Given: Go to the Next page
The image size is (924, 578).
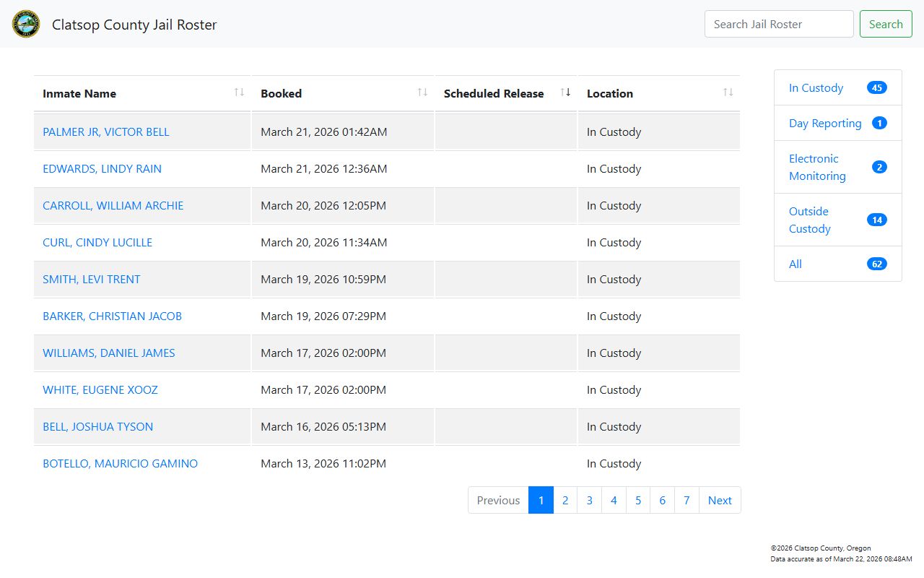Looking at the screenshot, I should [719, 501].
